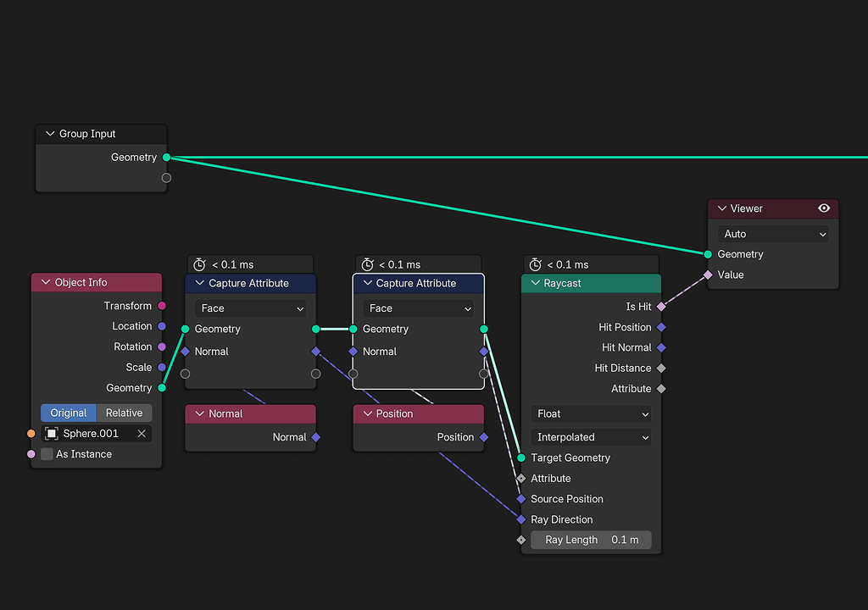The height and width of the screenshot is (610, 868).
Task: Click the Raycast Attribute output socket
Action: (x=661, y=389)
